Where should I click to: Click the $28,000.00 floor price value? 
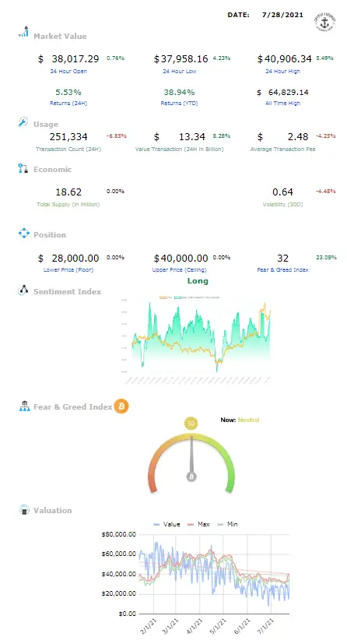[x=68, y=258]
